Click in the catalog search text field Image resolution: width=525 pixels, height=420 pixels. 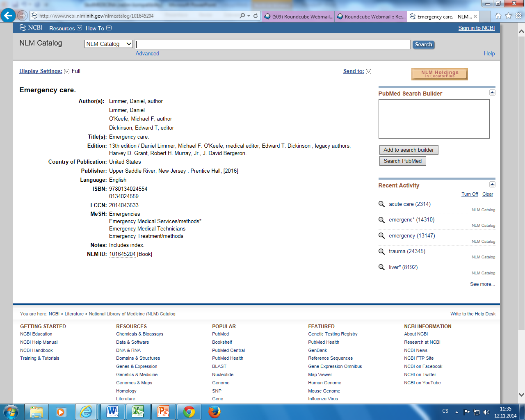273,44
